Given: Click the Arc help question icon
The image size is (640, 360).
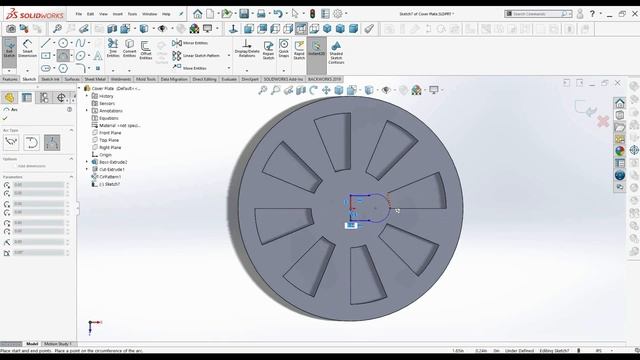Looking at the screenshot, I should click(69, 109).
